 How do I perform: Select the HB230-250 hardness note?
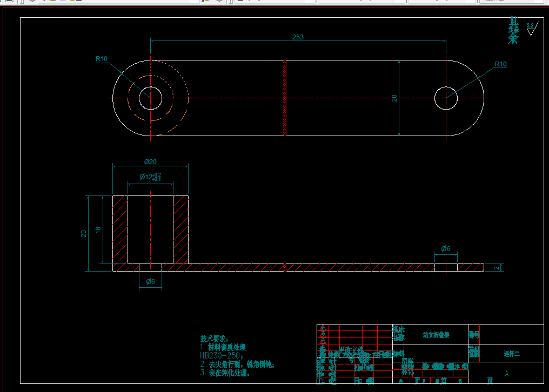tap(222, 356)
